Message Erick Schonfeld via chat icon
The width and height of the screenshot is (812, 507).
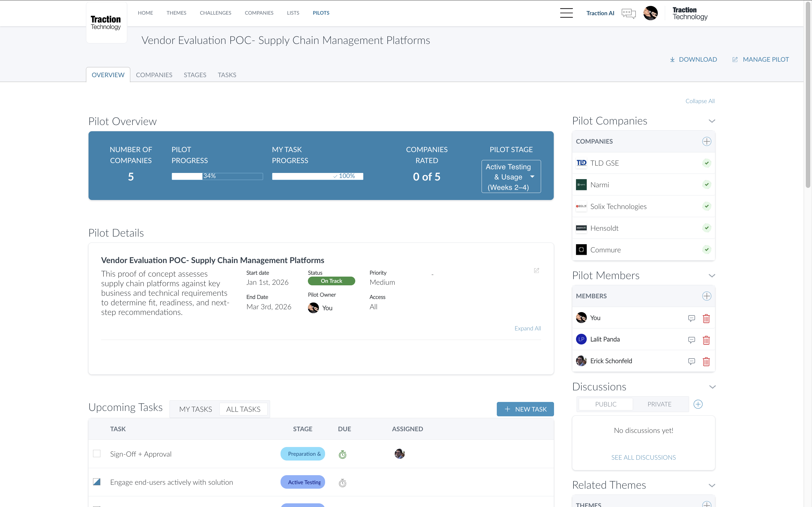tap(691, 361)
